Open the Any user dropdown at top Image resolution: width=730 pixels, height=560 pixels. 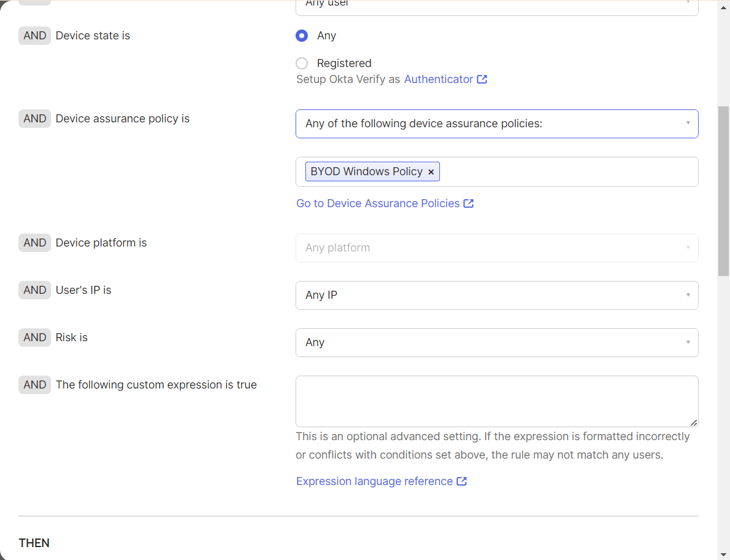click(x=496, y=5)
